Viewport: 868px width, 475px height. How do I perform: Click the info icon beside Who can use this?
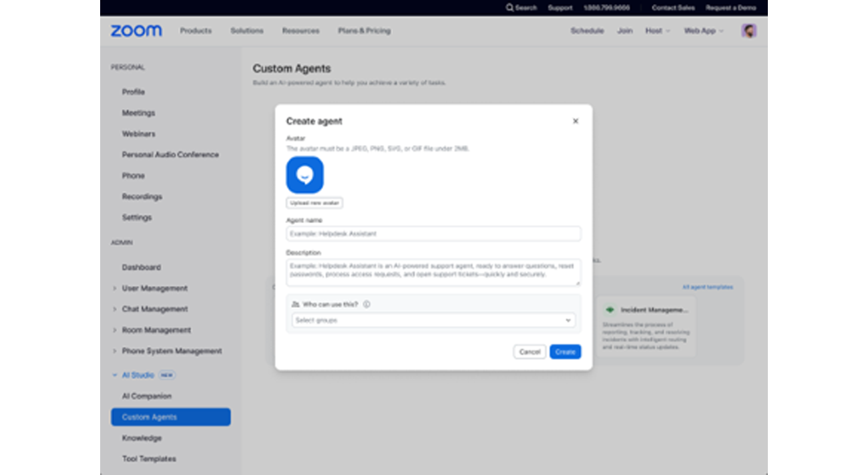[367, 304]
